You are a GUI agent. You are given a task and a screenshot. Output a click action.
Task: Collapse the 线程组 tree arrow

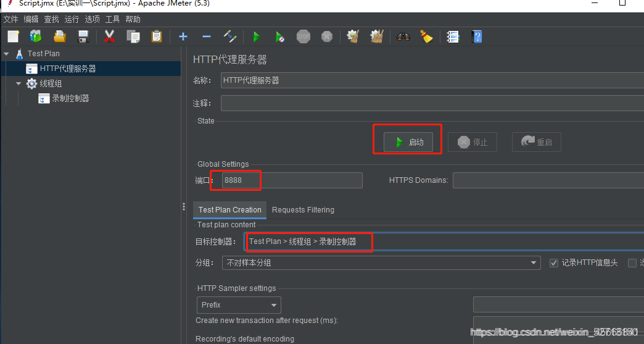(x=19, y=83)
